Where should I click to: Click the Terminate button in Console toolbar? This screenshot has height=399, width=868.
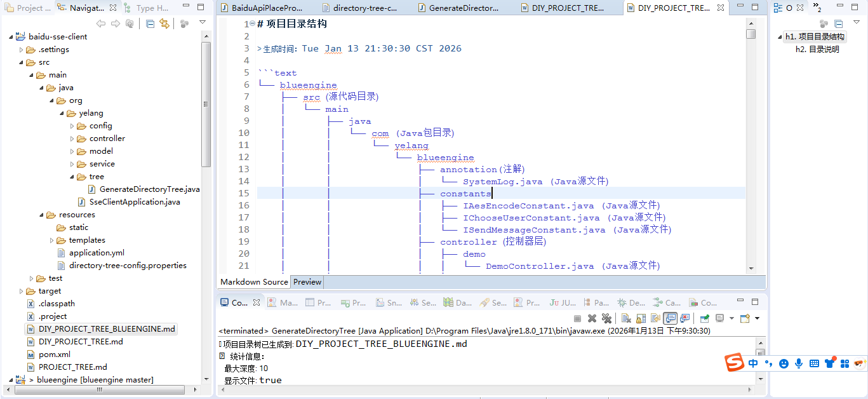pyautogui.click(x=577, y=318)
